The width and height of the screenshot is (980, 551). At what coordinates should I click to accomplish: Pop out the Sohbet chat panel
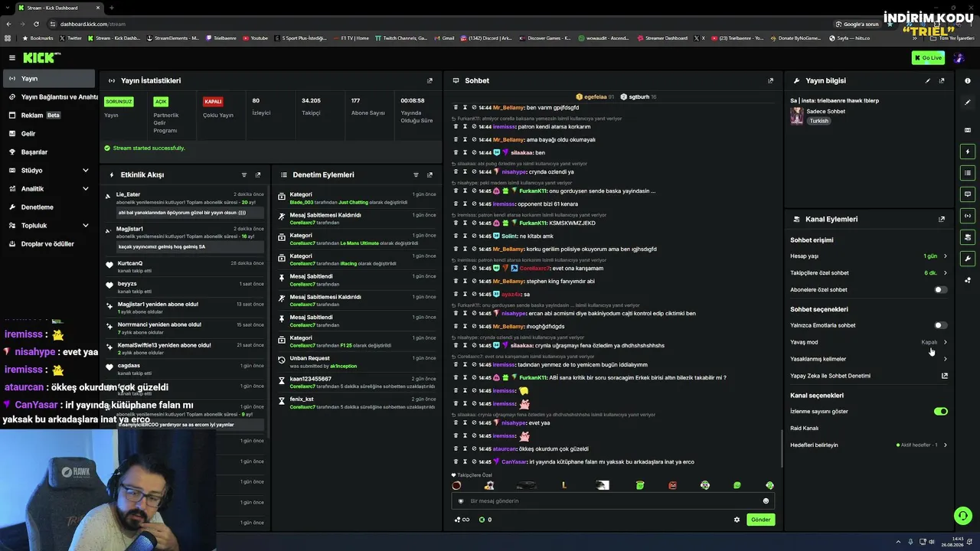point(770,80)
